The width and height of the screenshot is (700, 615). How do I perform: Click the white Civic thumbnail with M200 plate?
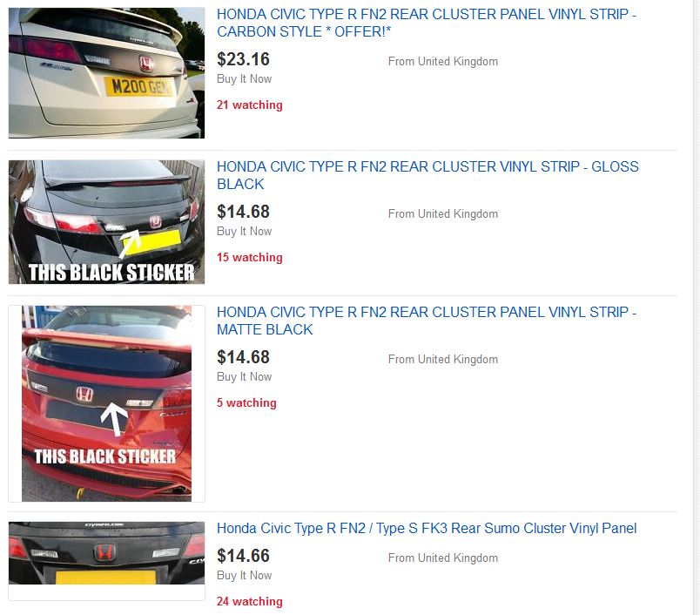tap(107, 73)
